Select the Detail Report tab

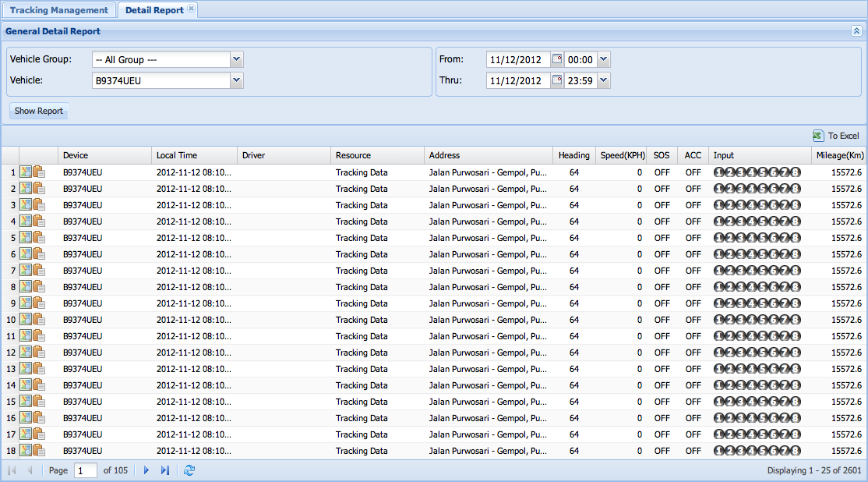[154, 10]
